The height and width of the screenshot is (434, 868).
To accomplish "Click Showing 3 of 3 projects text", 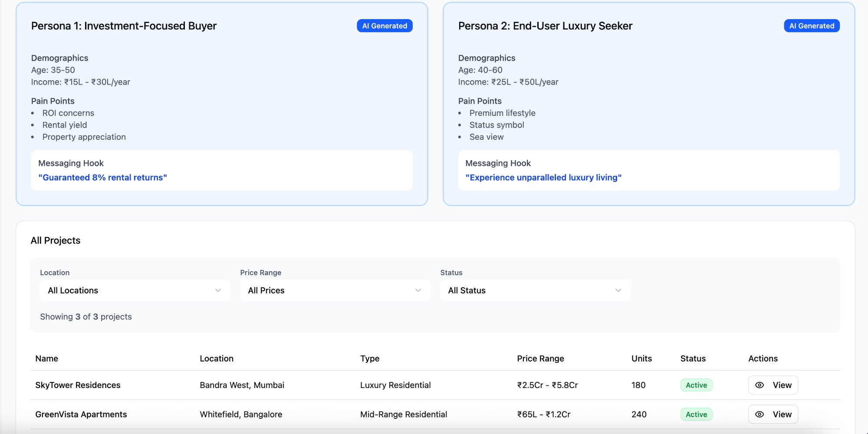I will 86,317.
